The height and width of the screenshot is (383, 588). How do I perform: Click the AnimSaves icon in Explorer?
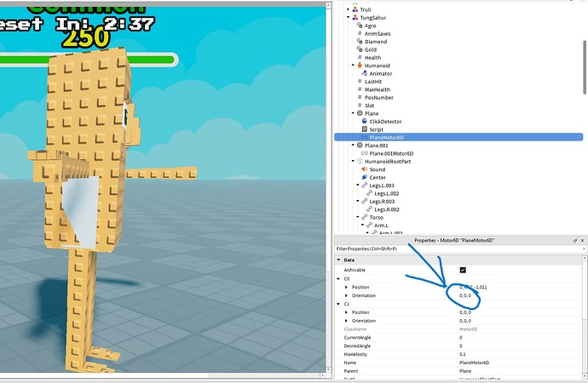click(x=360, y=33)
